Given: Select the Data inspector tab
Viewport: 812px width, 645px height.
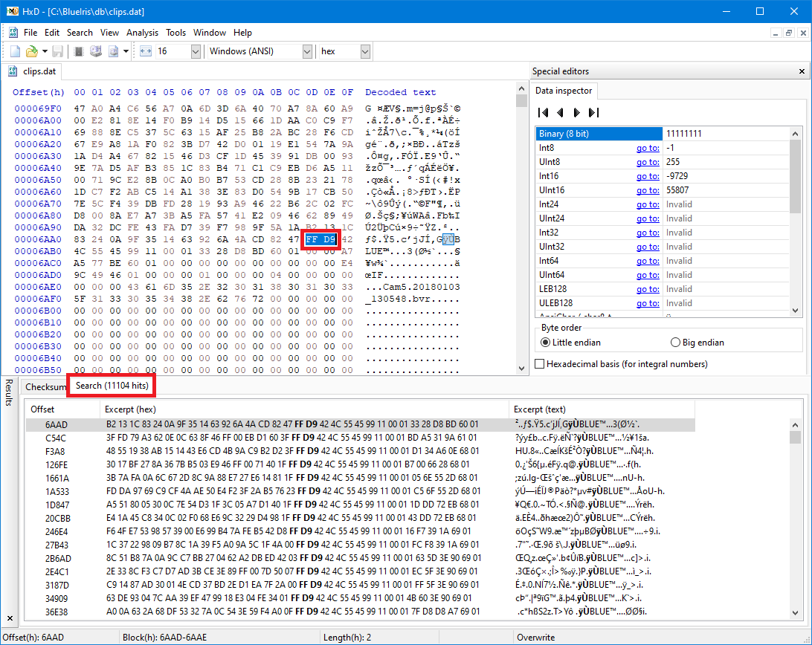Looking at the screenshot, I should 564,91.
